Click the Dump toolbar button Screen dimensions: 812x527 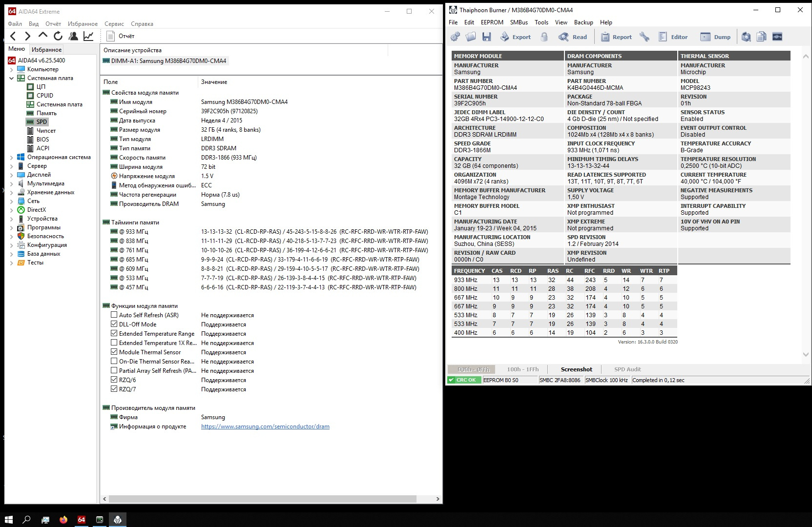pyautogui.click(x=715, y=37)
